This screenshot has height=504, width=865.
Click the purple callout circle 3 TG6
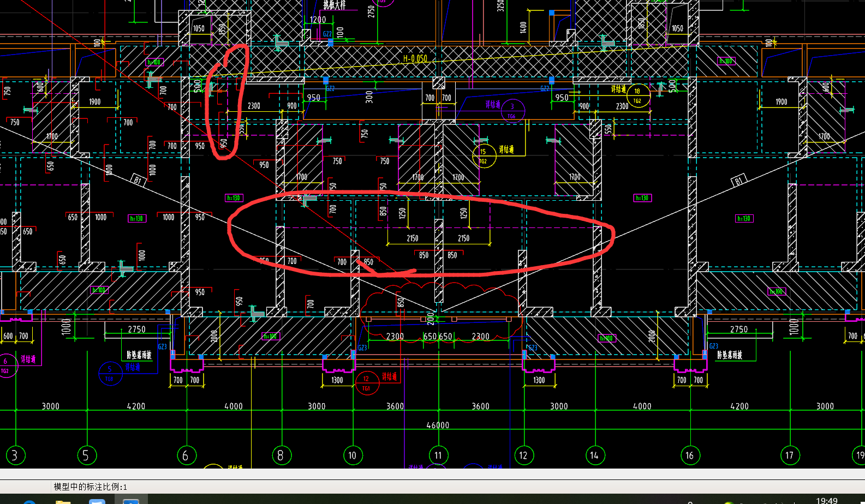click(x=512, y=111)
